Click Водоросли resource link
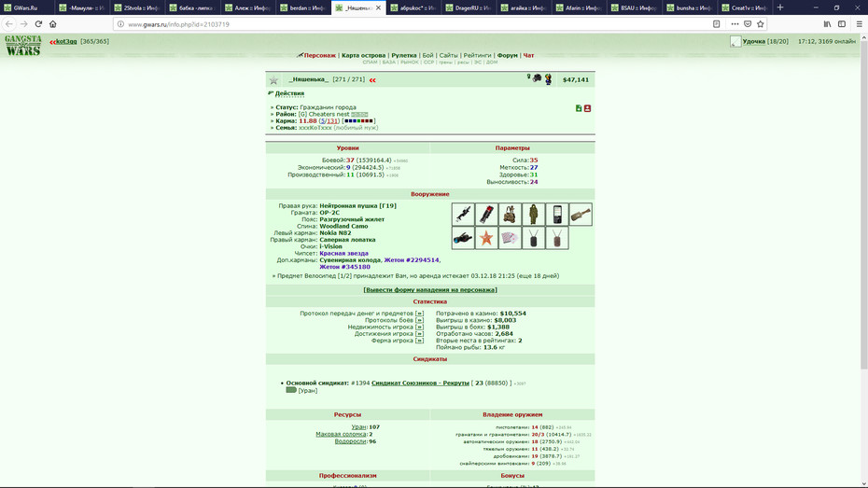The height and width of the screenshot is (488, 868). (x=350, y=441)
